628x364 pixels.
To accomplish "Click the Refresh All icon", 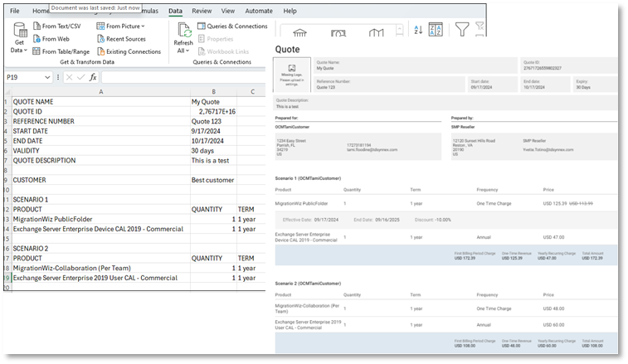I will [x=183, y=31].
